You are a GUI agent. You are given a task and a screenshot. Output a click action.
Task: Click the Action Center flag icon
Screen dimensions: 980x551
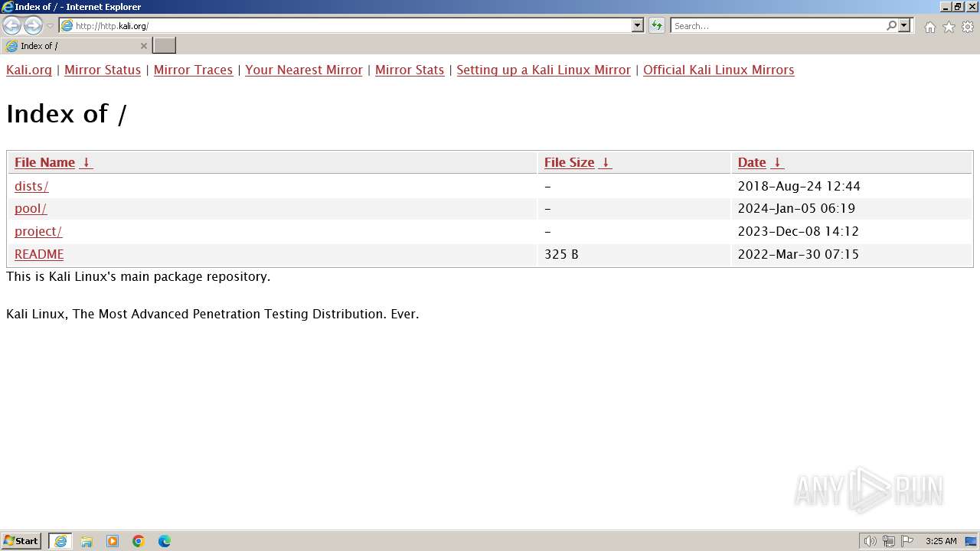tap(907, 541)
